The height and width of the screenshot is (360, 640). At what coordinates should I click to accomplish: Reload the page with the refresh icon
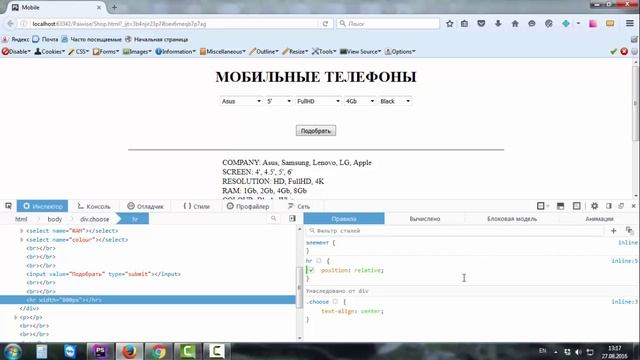coord(325,24)
